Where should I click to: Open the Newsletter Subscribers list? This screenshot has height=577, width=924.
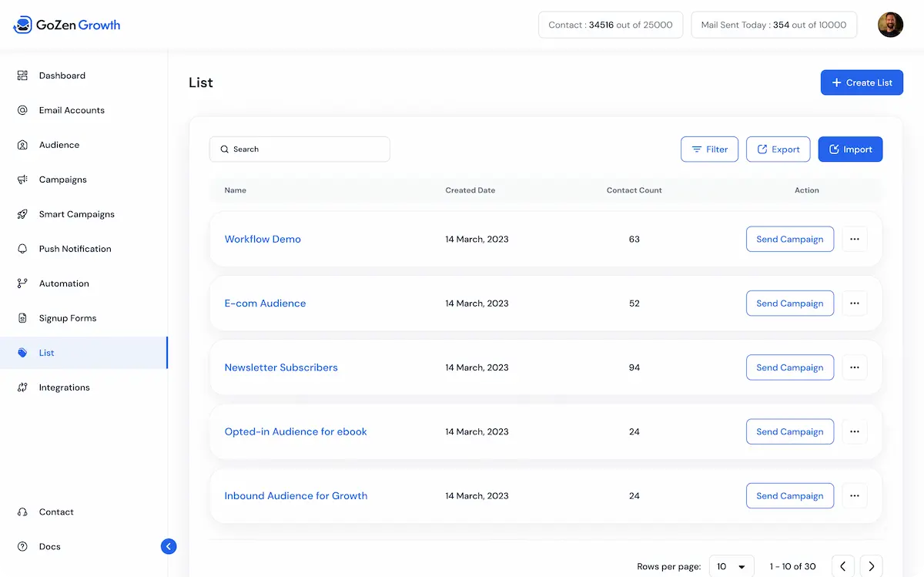tap(281, 367)
